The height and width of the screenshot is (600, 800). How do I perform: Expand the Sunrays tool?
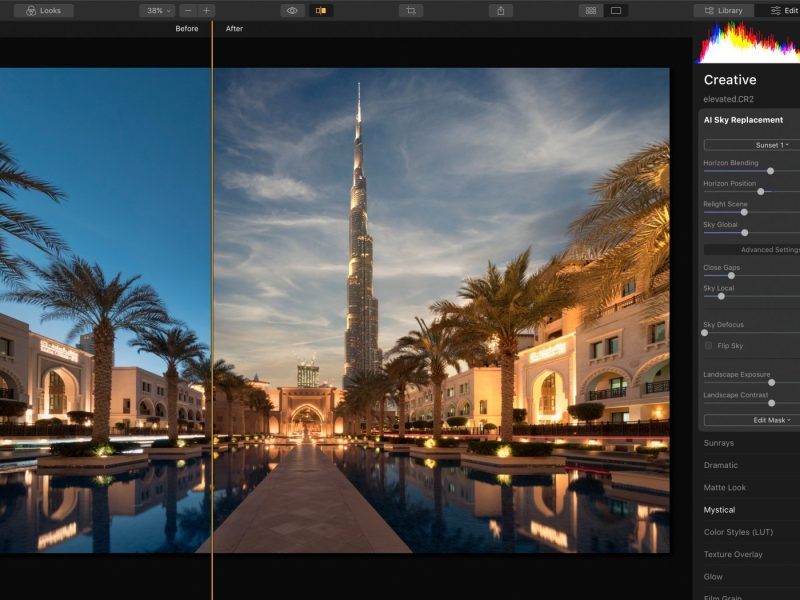point(718,443)
